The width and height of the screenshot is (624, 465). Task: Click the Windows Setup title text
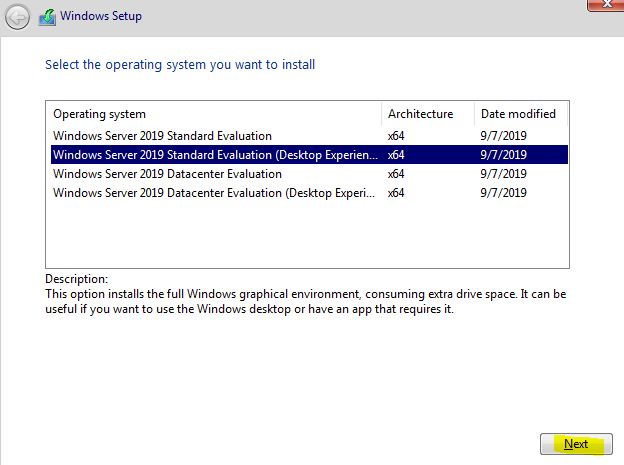101,16
